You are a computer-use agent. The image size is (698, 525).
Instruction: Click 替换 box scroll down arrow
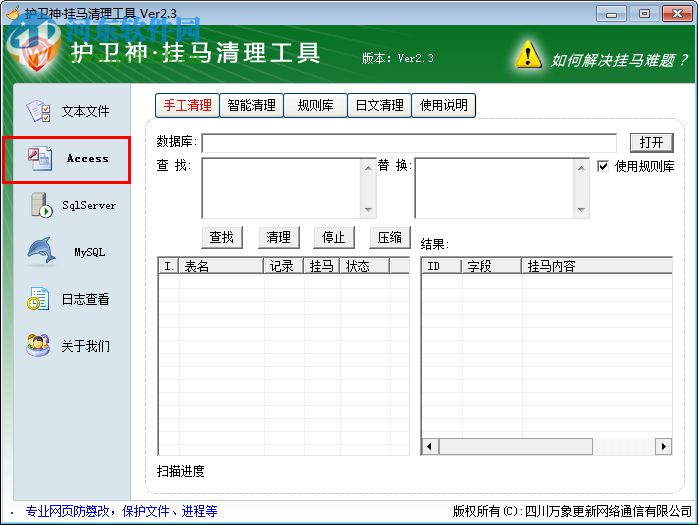click(x=581, y=209)
